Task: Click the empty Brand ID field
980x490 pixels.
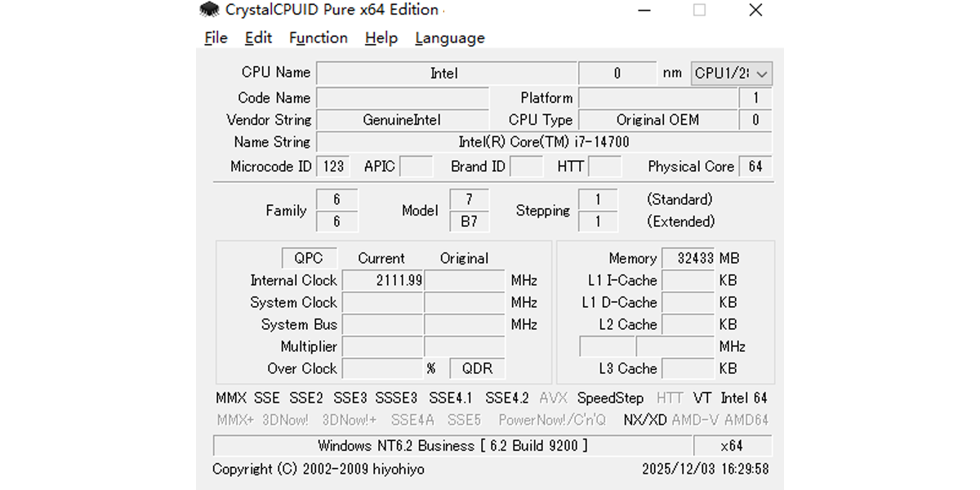Action: tap(527, 167)
